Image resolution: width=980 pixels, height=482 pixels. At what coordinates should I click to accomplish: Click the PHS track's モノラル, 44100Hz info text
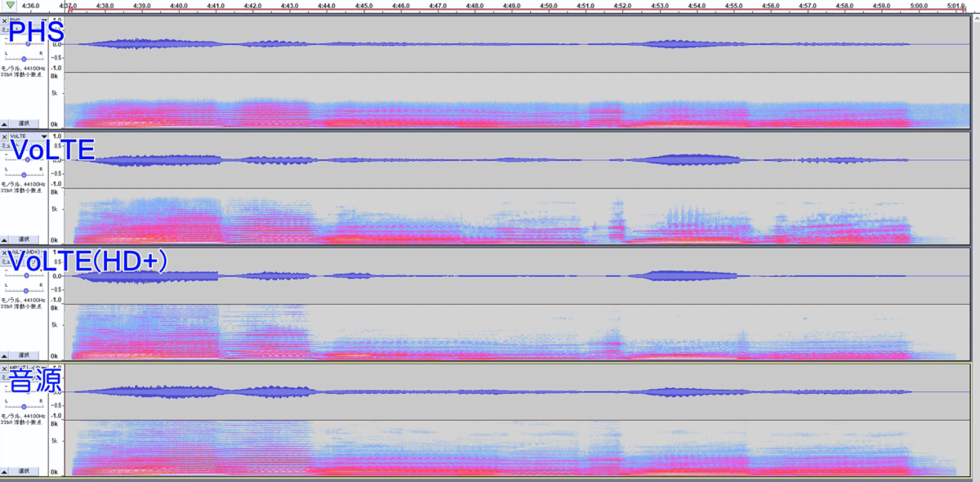(x=22, y=68)
